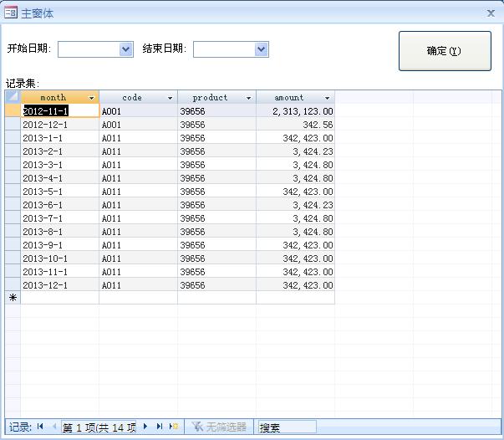The height and width of the screenshot is (440, 504).
Task: Click the 主窗体 form icon in title bar
Action: coord(11,13)
